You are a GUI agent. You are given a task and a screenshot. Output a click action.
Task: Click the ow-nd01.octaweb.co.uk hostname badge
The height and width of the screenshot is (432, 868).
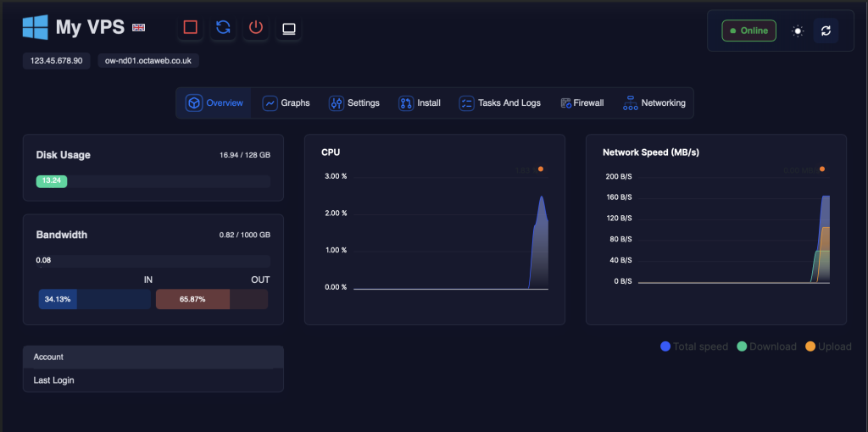click(x=148, y=61)
